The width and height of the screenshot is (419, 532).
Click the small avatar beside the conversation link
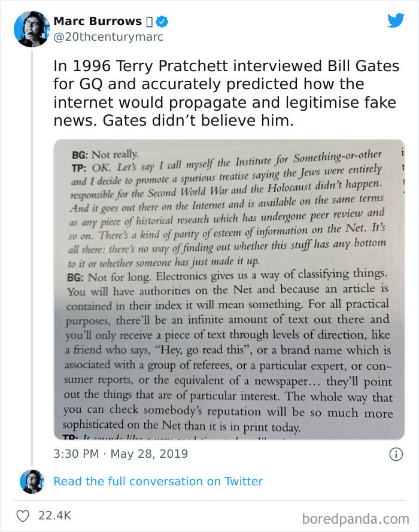tap(32, 481)
